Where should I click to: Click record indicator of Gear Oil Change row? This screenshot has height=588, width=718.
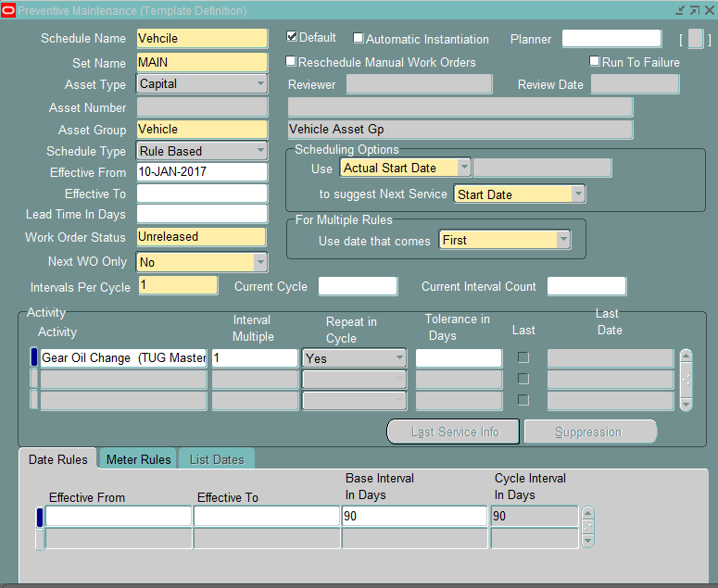pos(34,357)
